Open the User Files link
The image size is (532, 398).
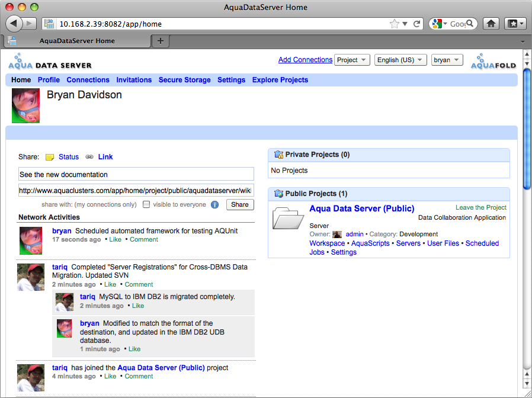coord(443,243)
